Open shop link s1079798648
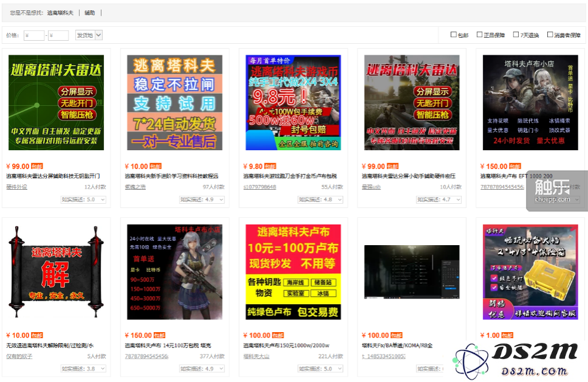 [260, 187]
